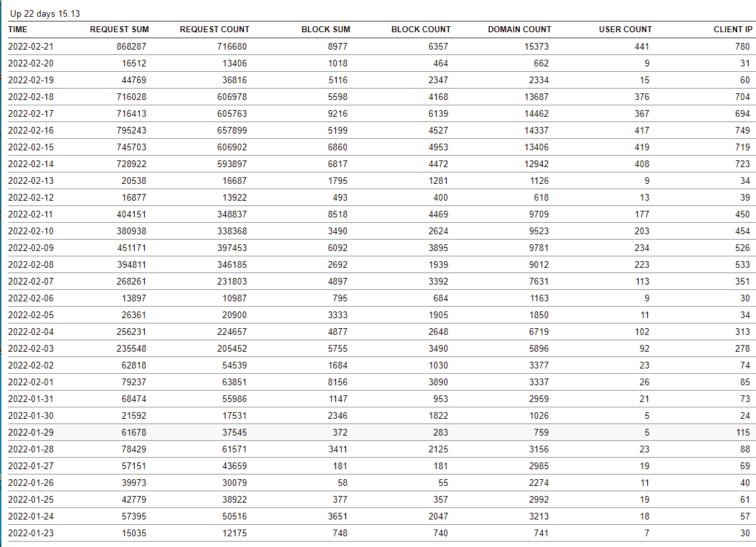
Task: Select the CLIENT IP column header
Action: point(733,30)
